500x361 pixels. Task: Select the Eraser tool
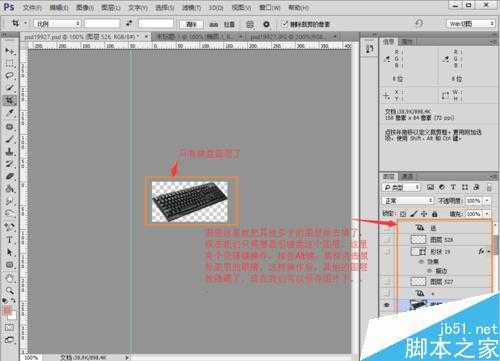[x=9, y=176]
